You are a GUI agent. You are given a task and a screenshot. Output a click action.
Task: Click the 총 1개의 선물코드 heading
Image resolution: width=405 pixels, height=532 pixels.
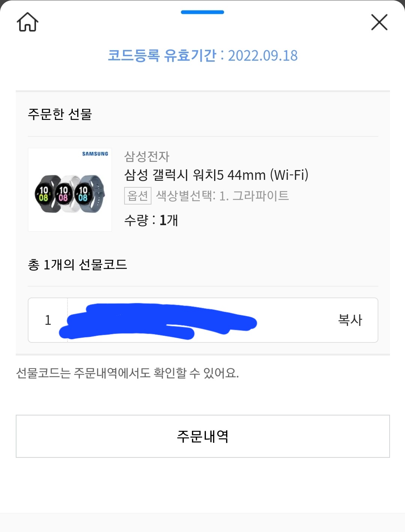(78, 265)
